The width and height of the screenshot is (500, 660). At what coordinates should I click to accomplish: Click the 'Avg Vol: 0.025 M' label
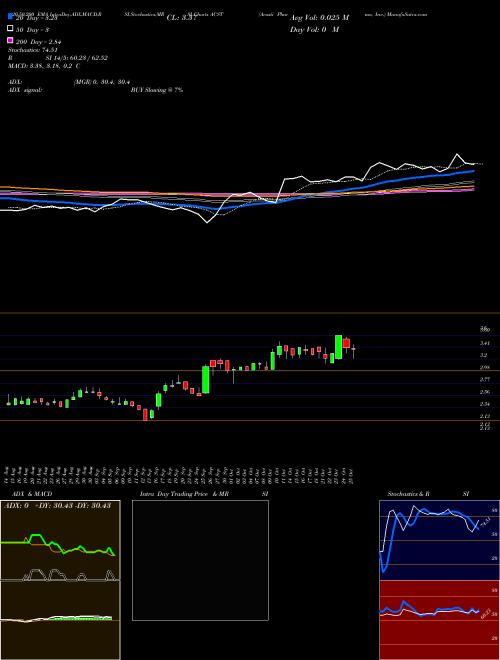coord(319,18)
